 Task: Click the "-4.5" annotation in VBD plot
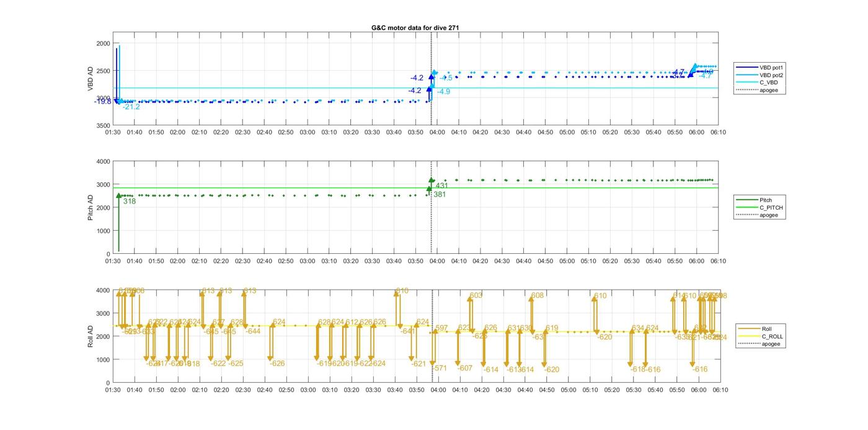pos(446,78)
